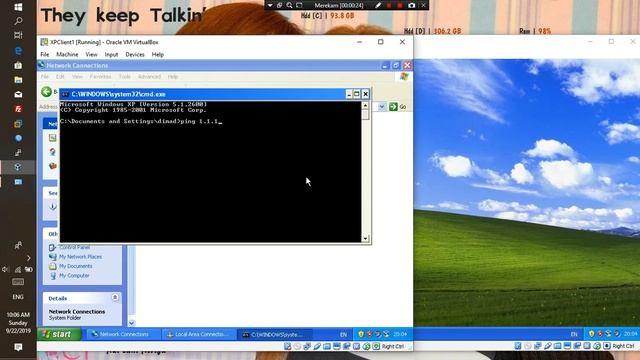The image size is (640, 360).
Task: Click scrollbar thumb in cmd window
Action: [365, 114]
